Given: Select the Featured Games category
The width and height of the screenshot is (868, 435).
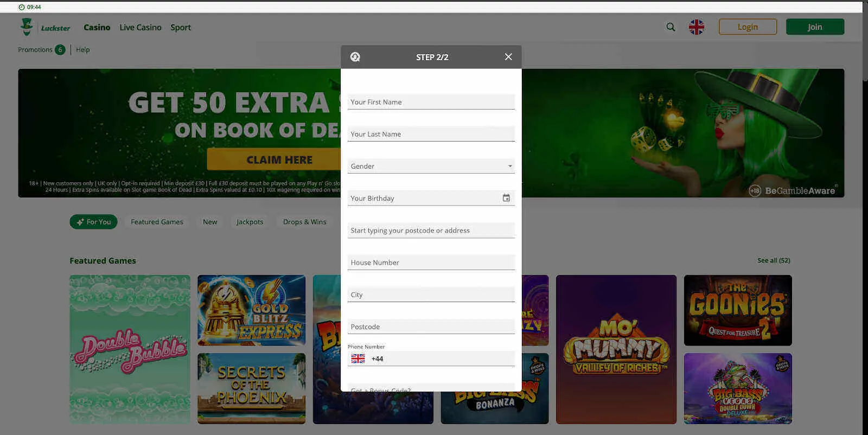Looking at the screenshot, I should [157, 222].
